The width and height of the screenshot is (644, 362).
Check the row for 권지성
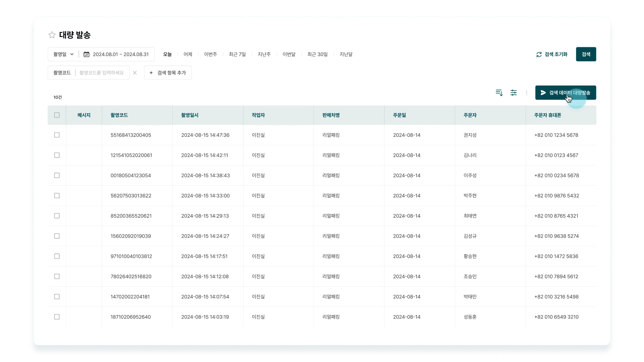57,135
